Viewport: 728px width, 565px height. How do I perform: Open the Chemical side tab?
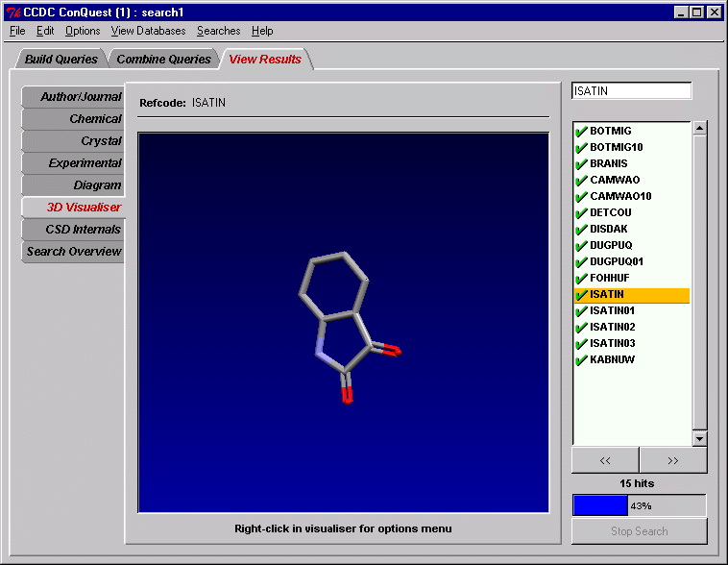click(73, 119)
